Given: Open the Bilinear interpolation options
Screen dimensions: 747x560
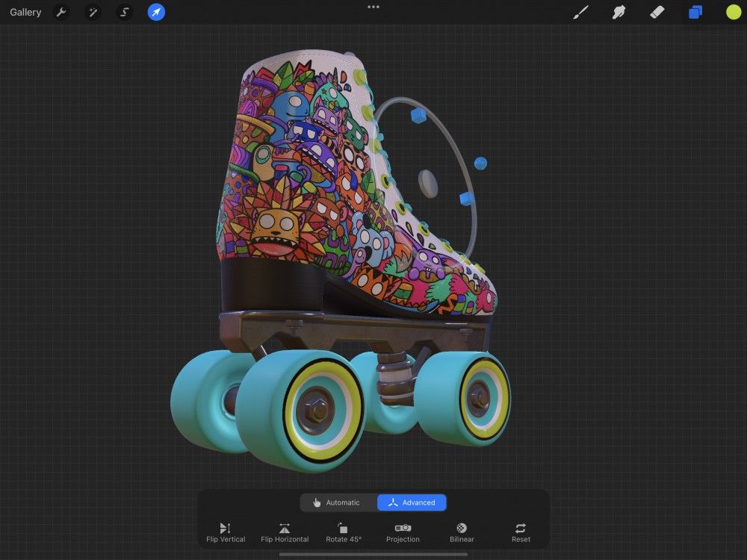Looking at the screenshot, I should pos(461,532).
